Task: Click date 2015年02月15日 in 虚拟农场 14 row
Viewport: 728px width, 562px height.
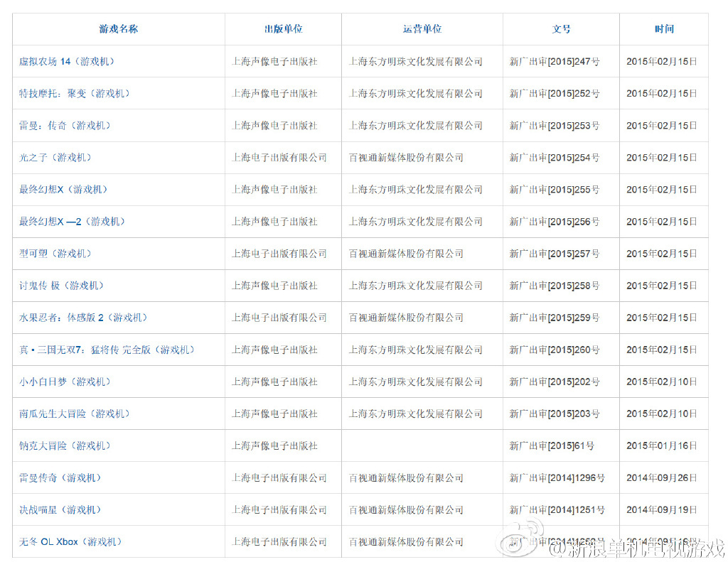Action: 662,61
